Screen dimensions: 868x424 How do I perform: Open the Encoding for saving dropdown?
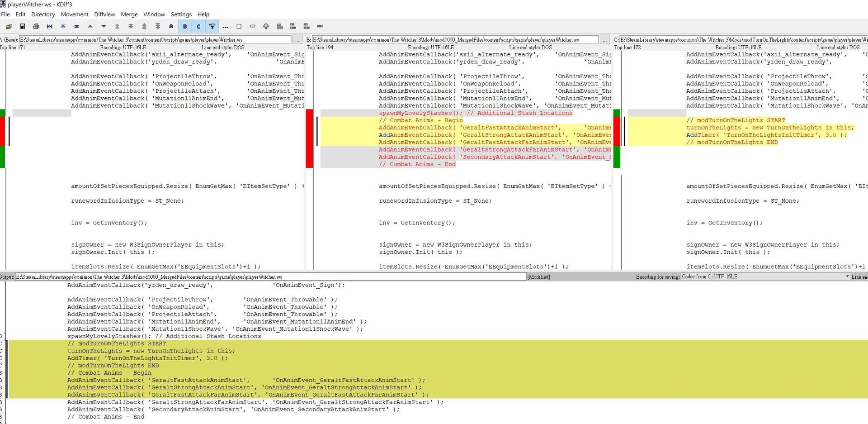click(x=765, y=276)
